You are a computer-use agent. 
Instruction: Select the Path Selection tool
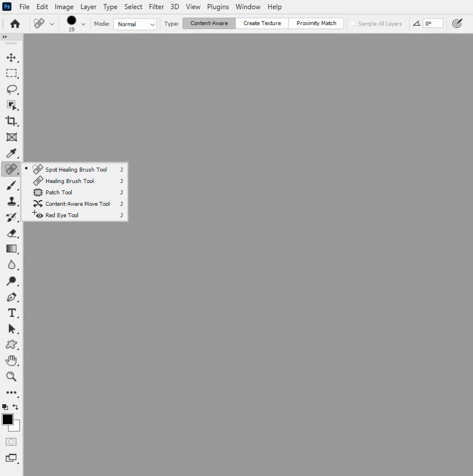point(11,328)
